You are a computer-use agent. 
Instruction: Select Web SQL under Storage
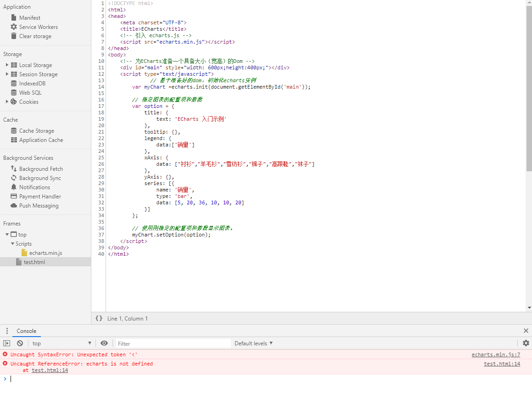click(x=30, y=92)
